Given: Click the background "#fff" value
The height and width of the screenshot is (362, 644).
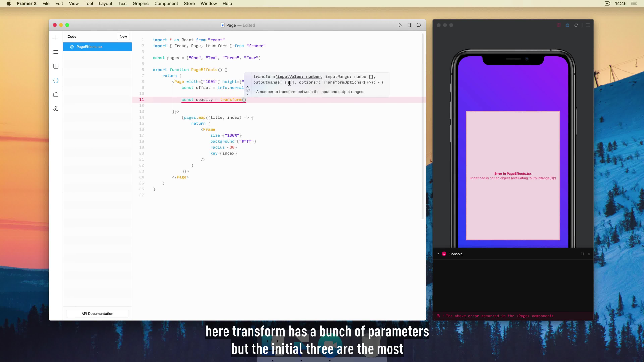Looking at the screenshot, I should pos(246,141).
